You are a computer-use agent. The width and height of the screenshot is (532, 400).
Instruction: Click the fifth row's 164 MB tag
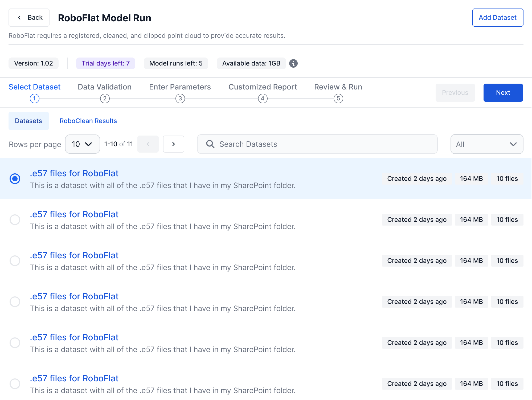pos(472,343)
